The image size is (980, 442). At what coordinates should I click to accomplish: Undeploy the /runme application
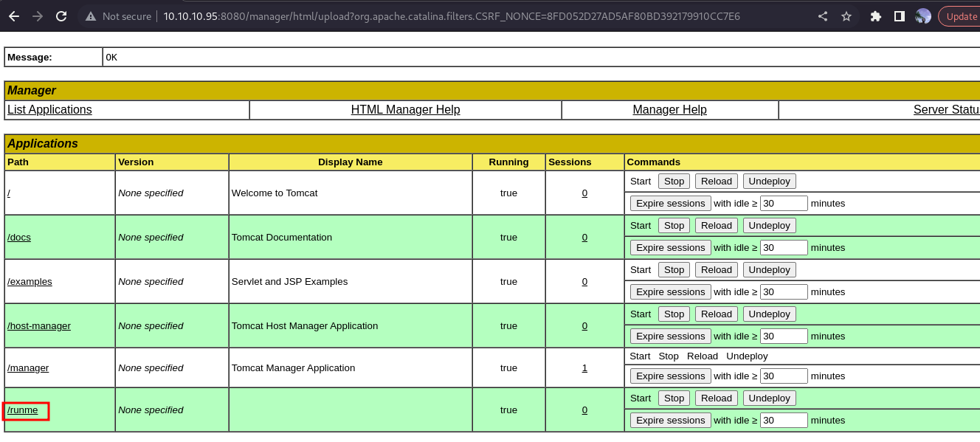[x=770, y=398]
